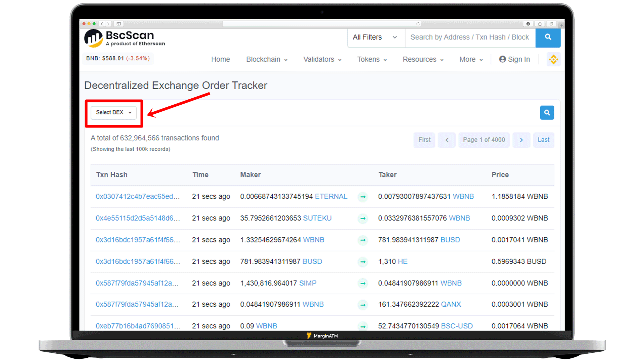This screenshot has height=362, width=644.
Task: Click arrow icon in 1,310 HE row
Action: [363, 262]
